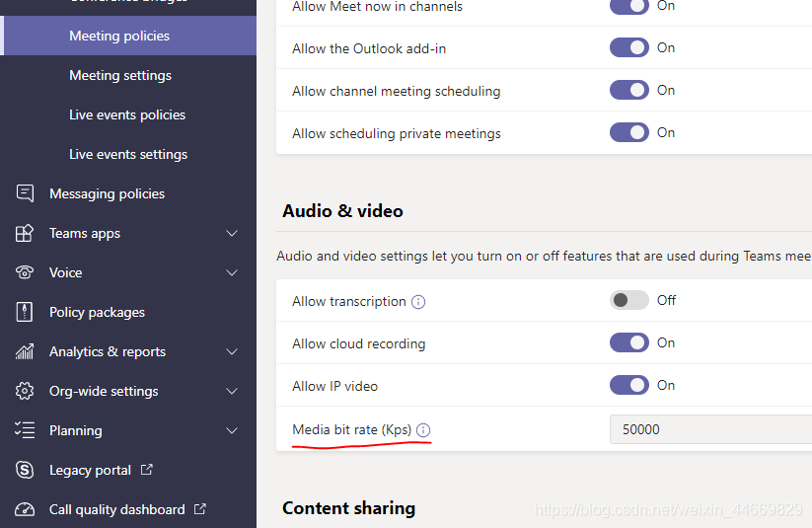The image size is (812, 528).
Task: Turn off Allow IP video
Action: click(629, 385)
